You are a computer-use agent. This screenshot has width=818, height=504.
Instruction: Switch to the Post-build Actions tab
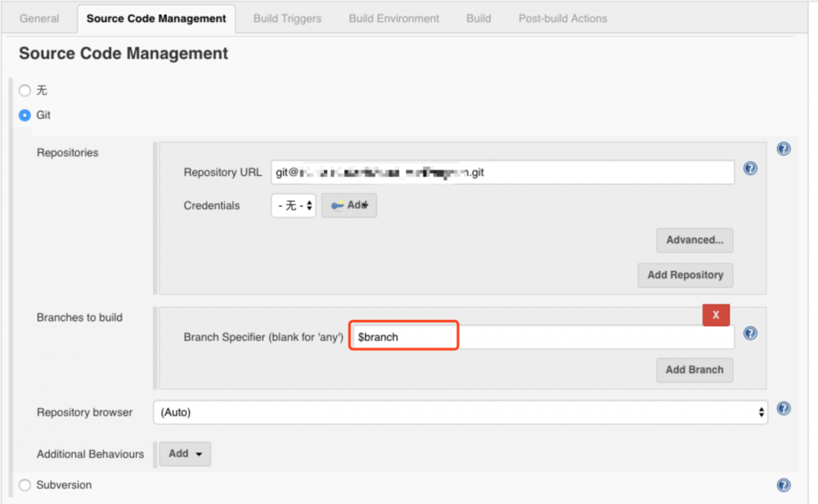[563, 19]
